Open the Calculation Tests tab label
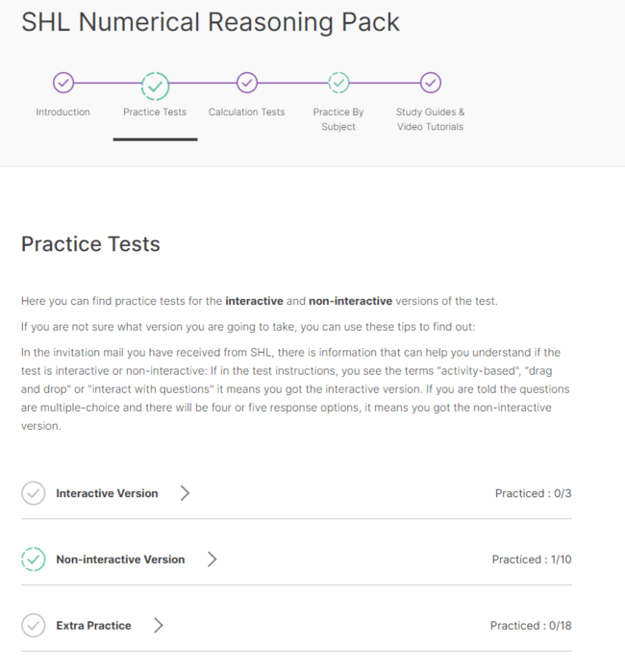This screenshot has height=672, width=625. (246, 112)
